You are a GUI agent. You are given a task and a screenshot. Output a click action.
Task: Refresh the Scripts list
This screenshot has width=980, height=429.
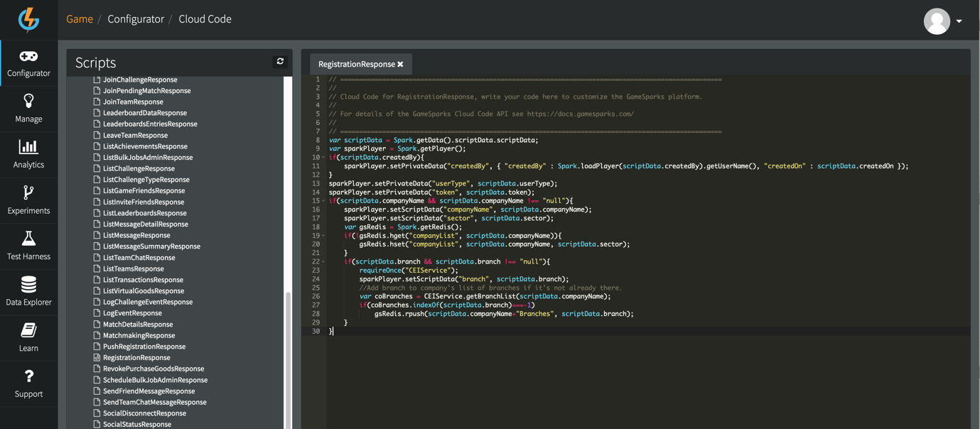click(280, 62)
